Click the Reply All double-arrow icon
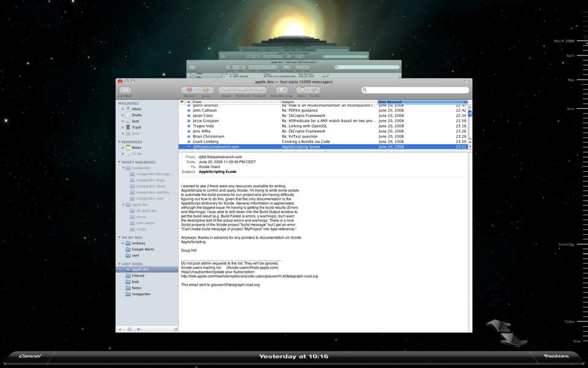The width and height of the screenshot is (588, 368). point(243,90)
